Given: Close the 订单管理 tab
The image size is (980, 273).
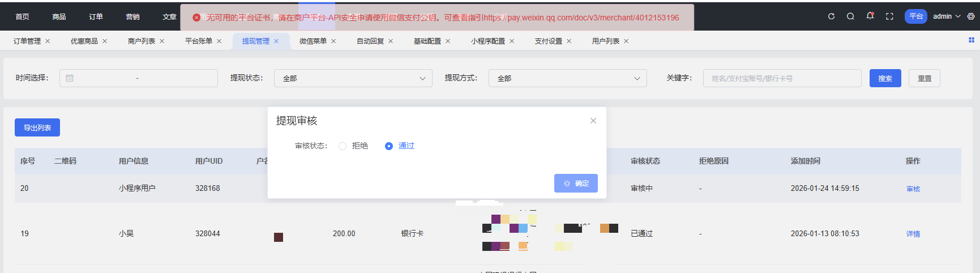Looking at the screenshot, I should [x=48, y=41].
